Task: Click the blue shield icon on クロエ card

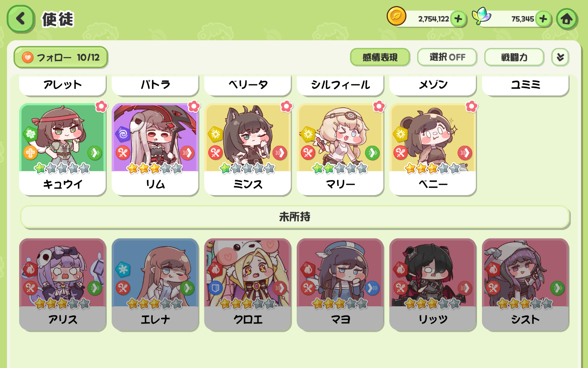Action: 215,288
